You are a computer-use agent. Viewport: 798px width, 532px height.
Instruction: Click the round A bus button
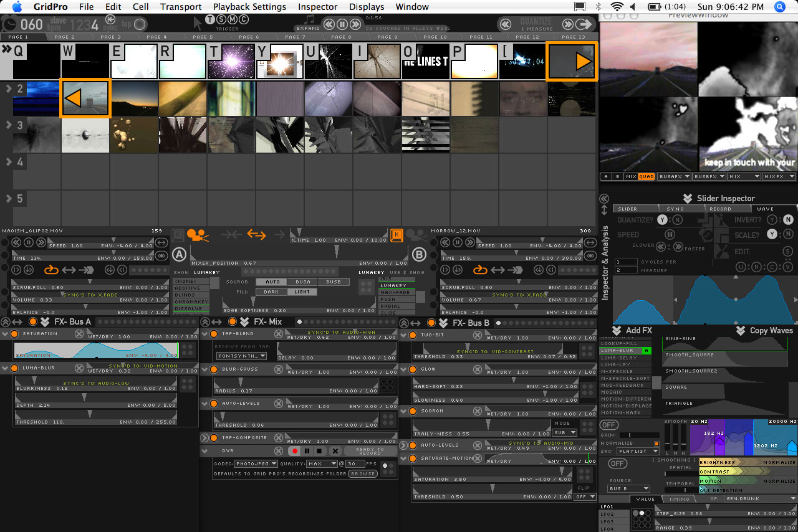pyautogui.click(x=180, y=254)
